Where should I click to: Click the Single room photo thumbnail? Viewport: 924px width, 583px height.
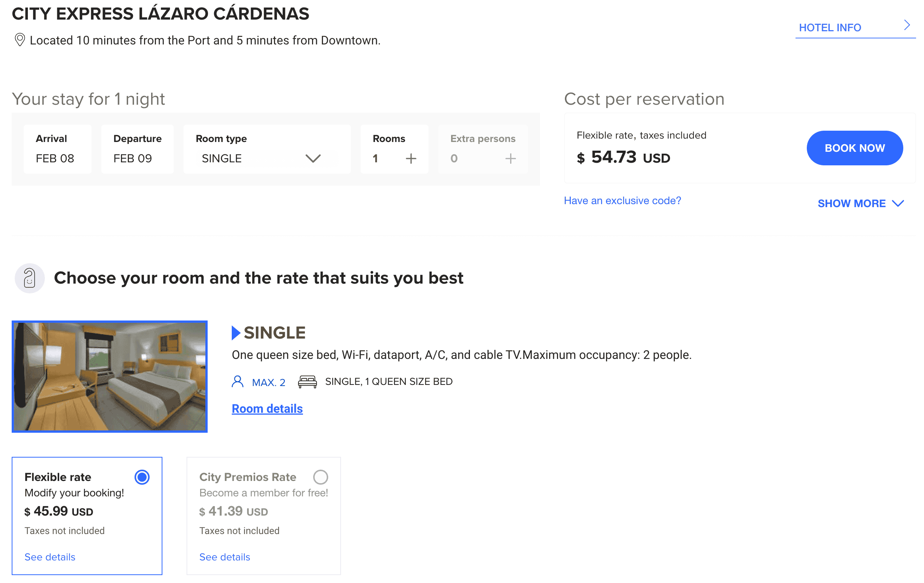point(110,376)
